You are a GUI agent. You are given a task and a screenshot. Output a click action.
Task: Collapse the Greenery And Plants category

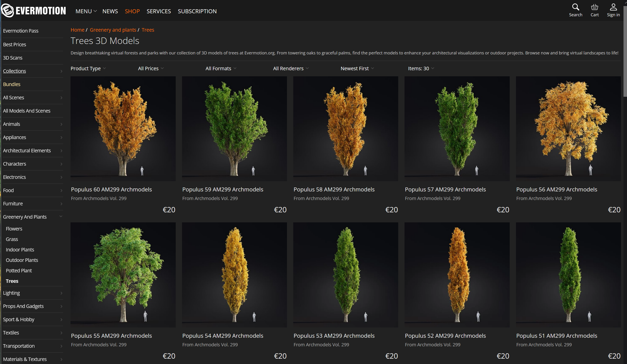61,217
